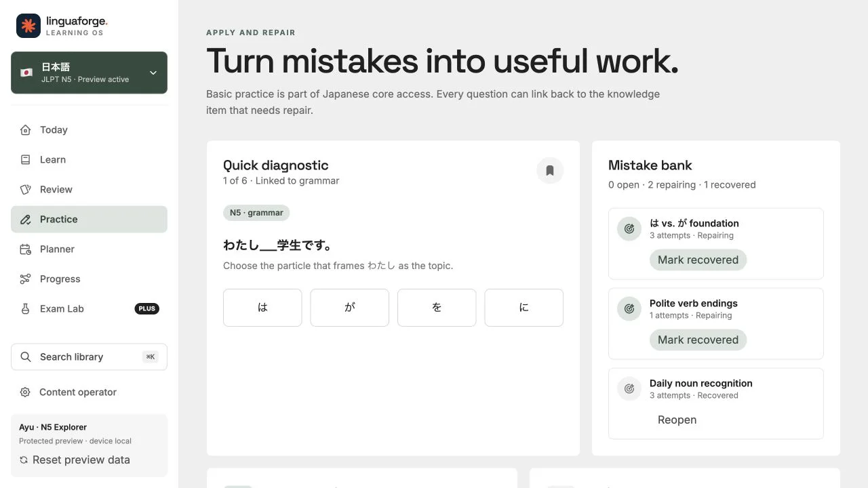Click the Japan flag icon in course selector
This screenshot has width=868, height=488.
coord(26,73)
